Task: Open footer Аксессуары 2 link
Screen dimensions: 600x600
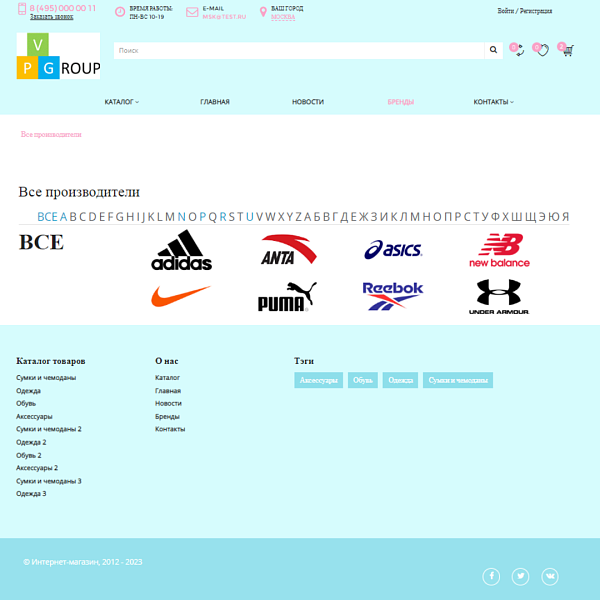Action: pos(37,468)
